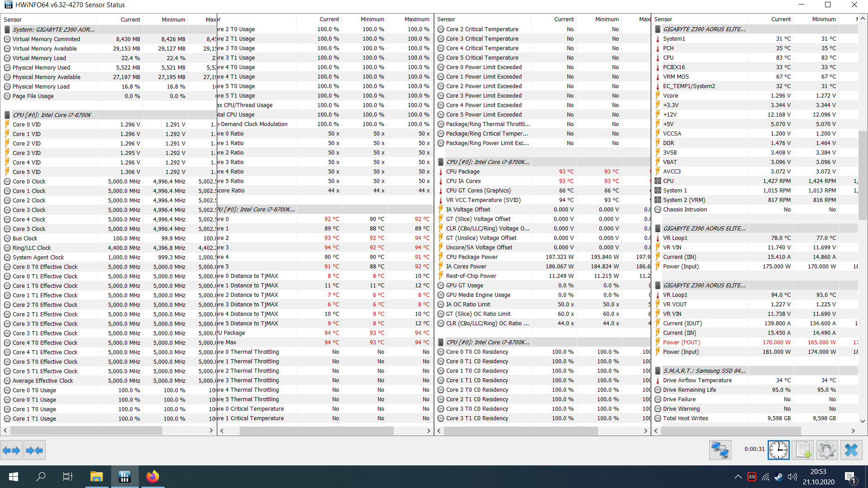
Task: Click the HWiNFO icon in the taskbar
Action: (125, 477)
